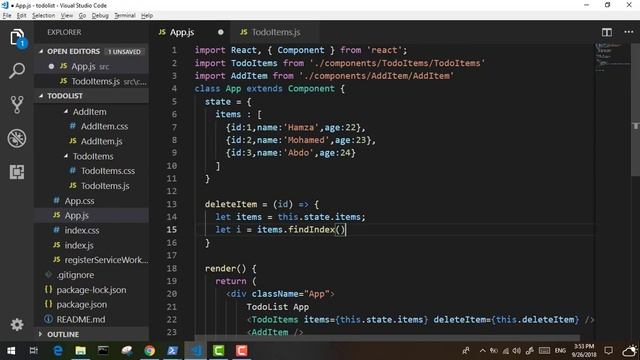Select TodoItems.js in Open Editors list
This screenshot has width=640, height=360.
[x=91, y=81]
